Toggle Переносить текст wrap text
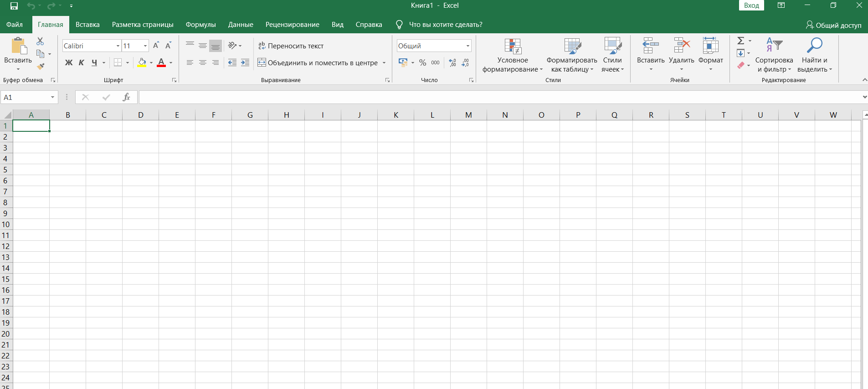The width and height of the screenshot is (868, 389). (x=291, y=46)
